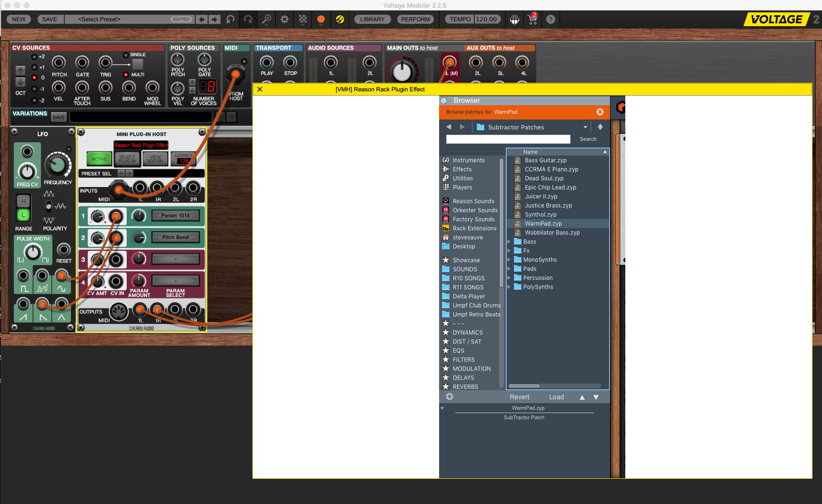Go to next preset with right arrow
Image resolution: width=822 pixels, height=504 pixels.
tap(214, 20)
